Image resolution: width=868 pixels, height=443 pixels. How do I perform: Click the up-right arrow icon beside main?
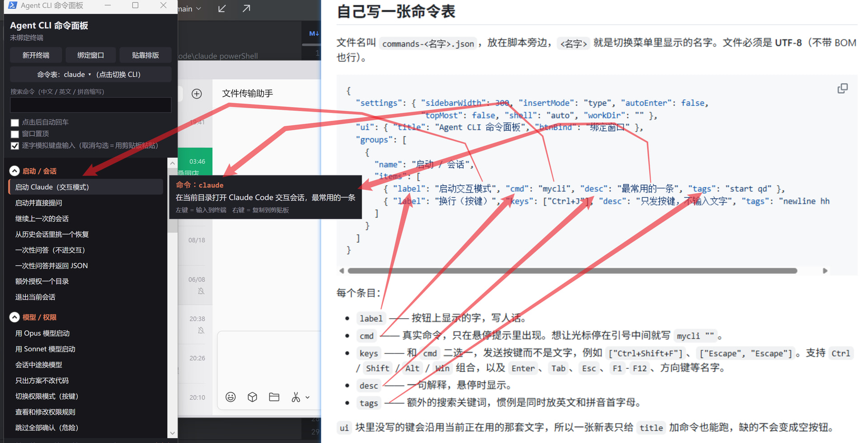(x=246, y=9)
